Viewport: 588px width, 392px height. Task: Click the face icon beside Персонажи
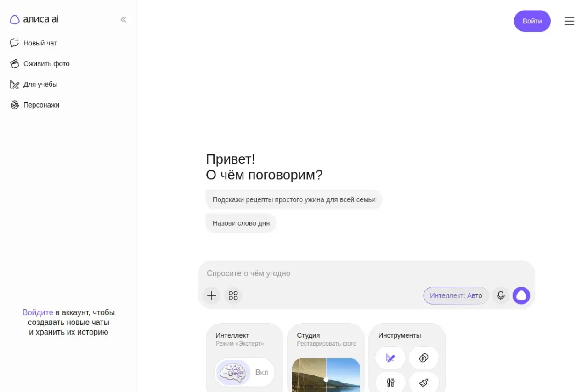15,105
